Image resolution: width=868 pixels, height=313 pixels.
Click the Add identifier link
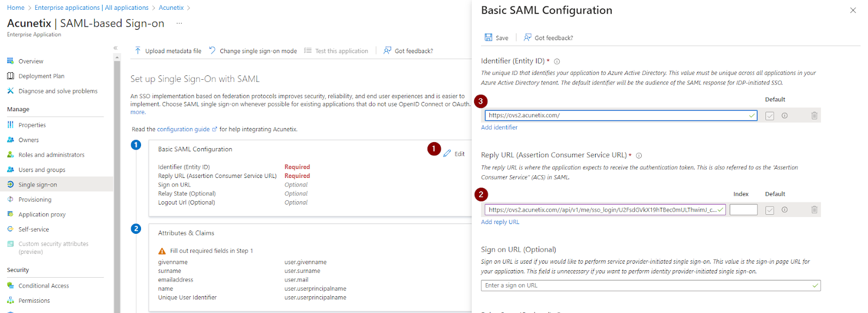[x=499, y=127]
